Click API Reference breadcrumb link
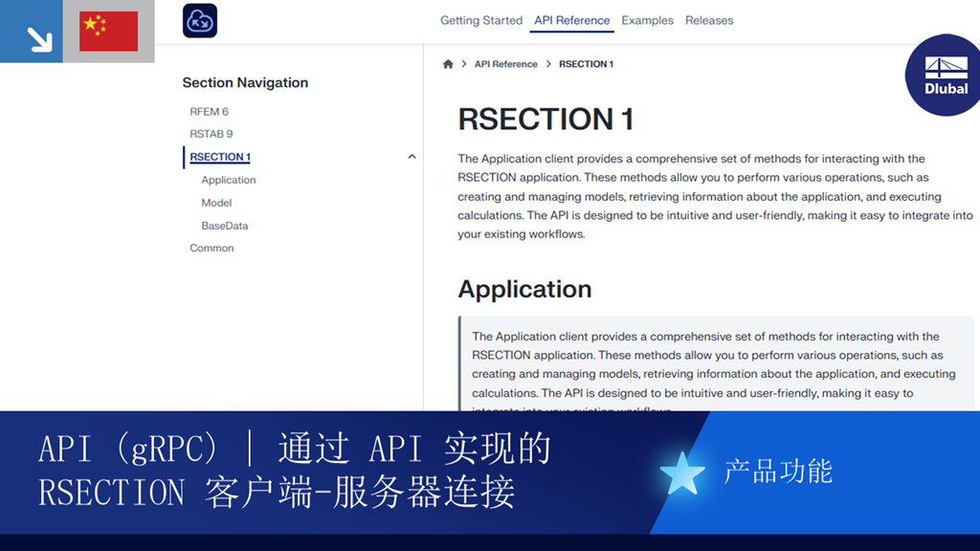Viewport: 980px width, 551px height. (505, 64)
